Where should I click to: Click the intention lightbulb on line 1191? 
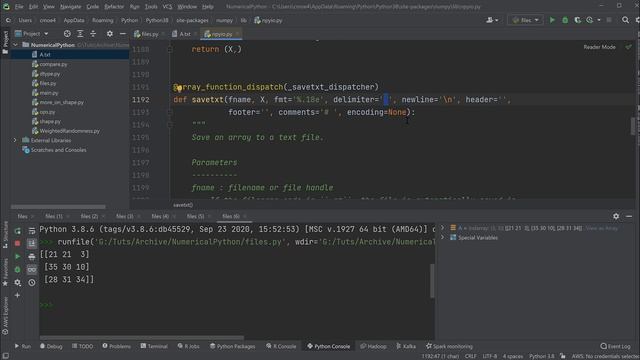coord(179,88)
